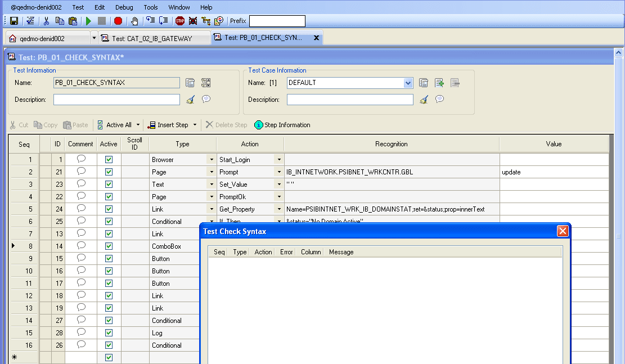This screenshot has width=625, height=364.
Task: Paste copied steps with the clipboard icon
Action: point(73,20)
